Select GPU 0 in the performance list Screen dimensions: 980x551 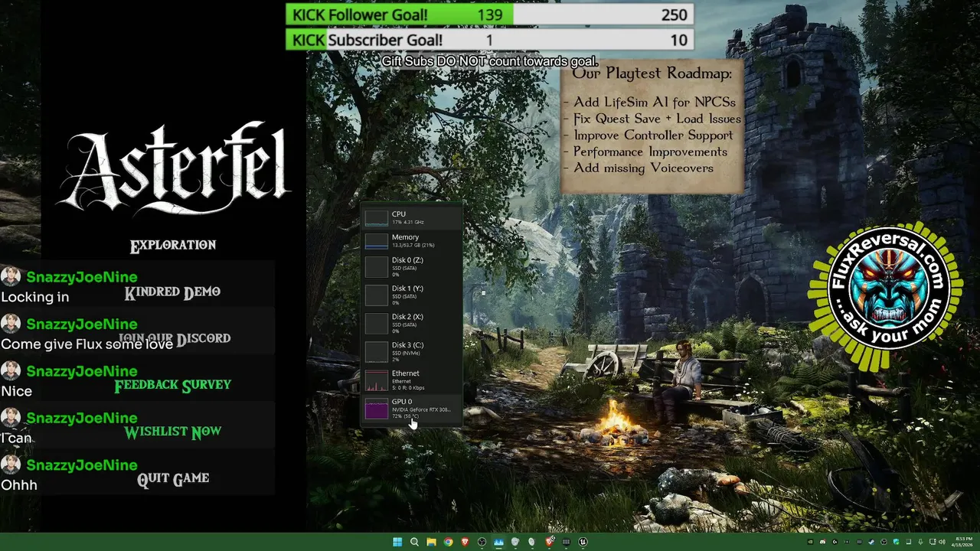(413, 409)
